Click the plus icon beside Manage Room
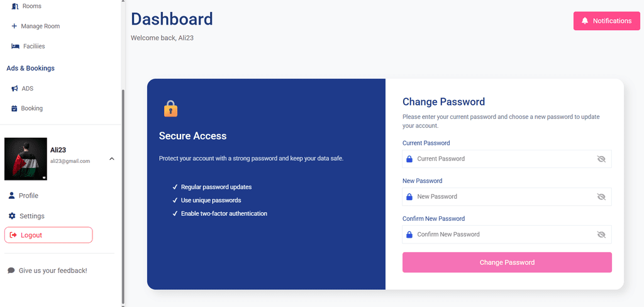The height and width of the screenshot is (307, 644). click(14, 26)
